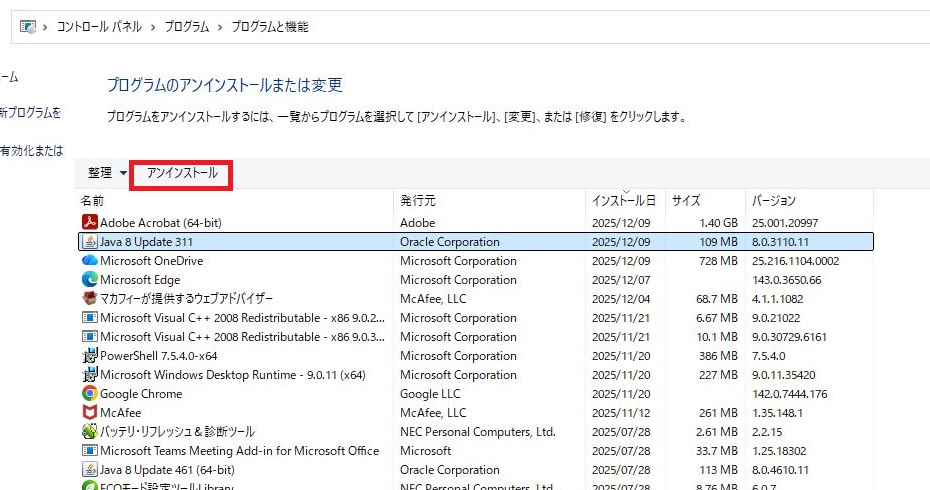Click the Java 8 Update 311 icon

pyautogui.click(x=89, y=242)
